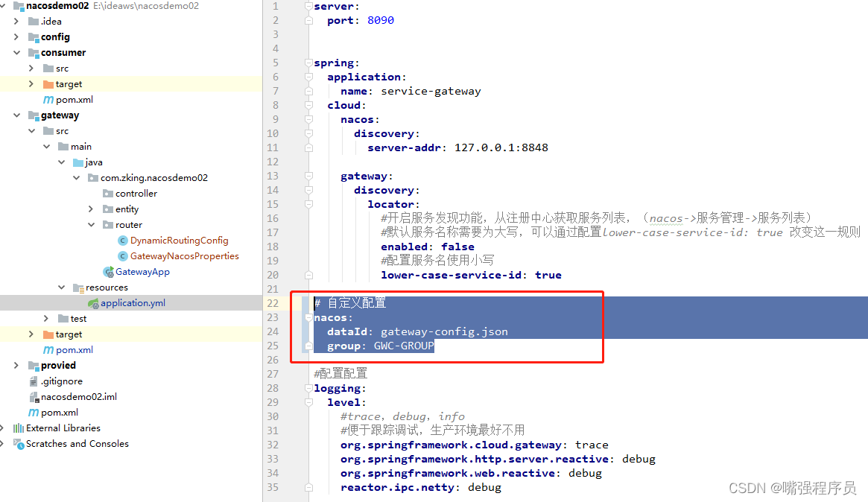
Task: Collapse the nacosdemo02 project root
Action: pos(3,6)
